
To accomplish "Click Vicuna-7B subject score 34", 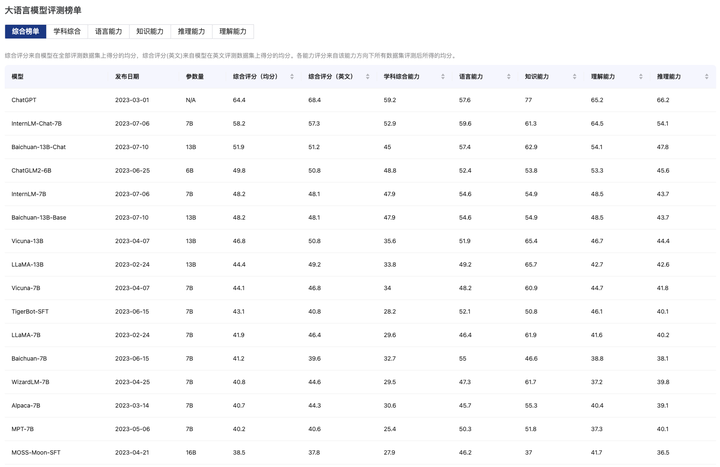I will pos(388,288).
